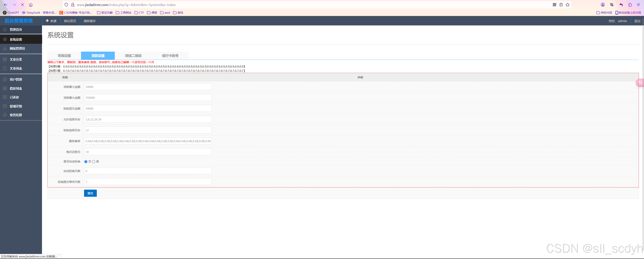Open the CSDN博客 bookmark
The height and width of the screenshot is (259, 644).
76,13
